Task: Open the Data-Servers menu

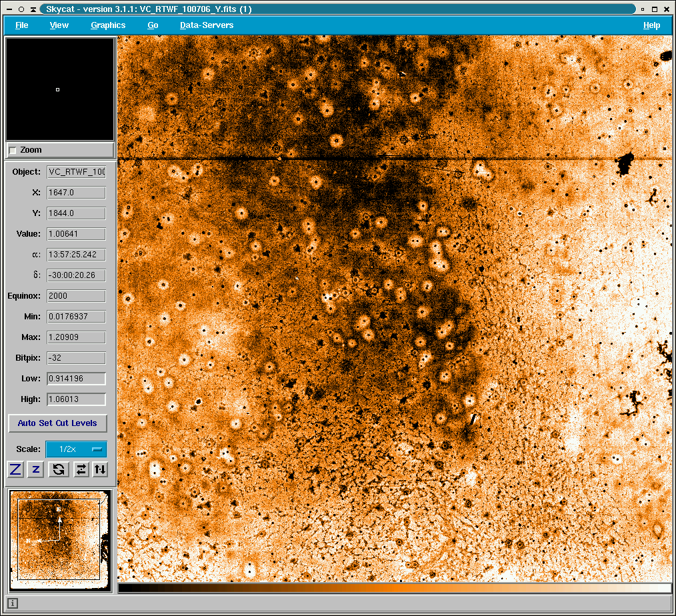Action: (x=207, y=25)
